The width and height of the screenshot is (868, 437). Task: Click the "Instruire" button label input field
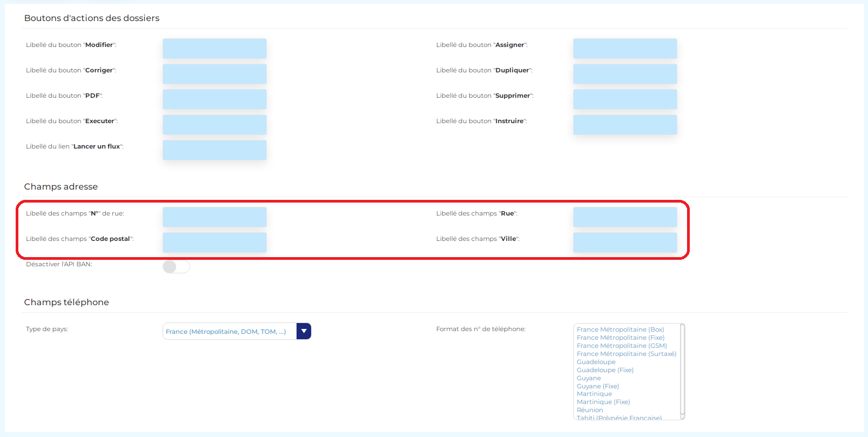625,124
